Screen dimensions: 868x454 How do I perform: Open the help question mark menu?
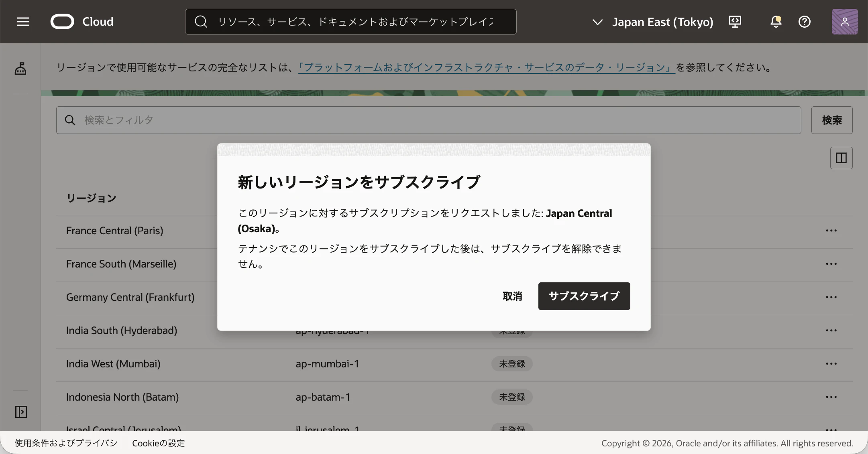(x=804, y=22)
